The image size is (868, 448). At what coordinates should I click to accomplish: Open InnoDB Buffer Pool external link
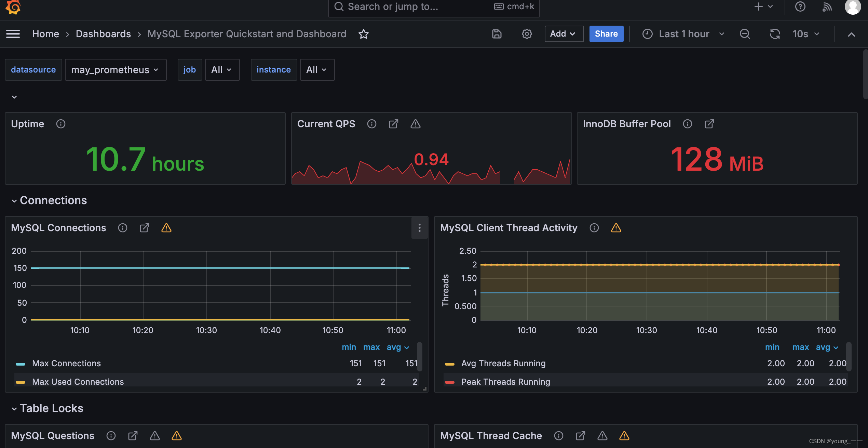pyautogui.click(x=709, y=124)
